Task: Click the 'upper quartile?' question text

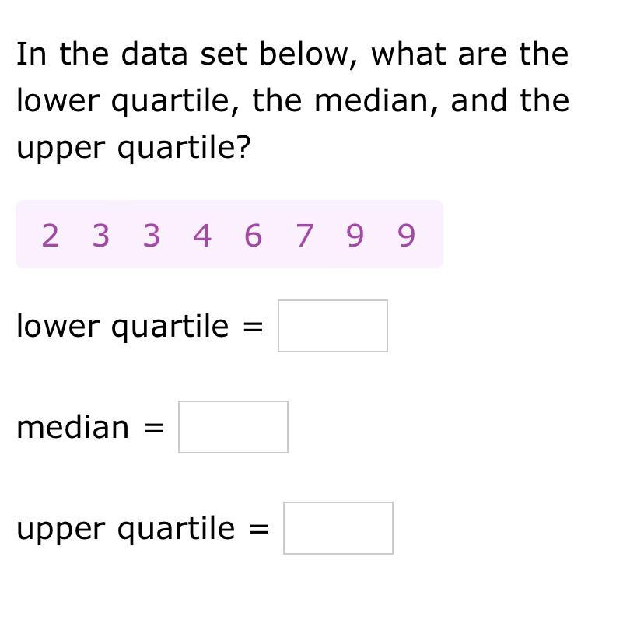Action: 134,149
